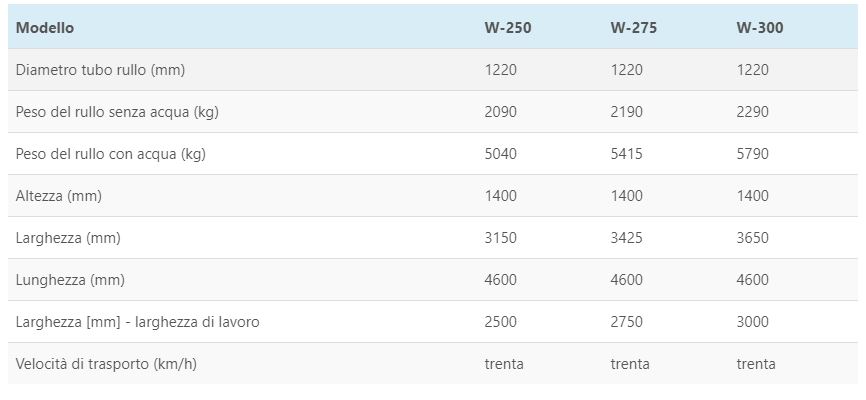This screenshot has height=400, width=866.
Task: Select the Larghezza (mm) row label
Action: coord(68,238)
